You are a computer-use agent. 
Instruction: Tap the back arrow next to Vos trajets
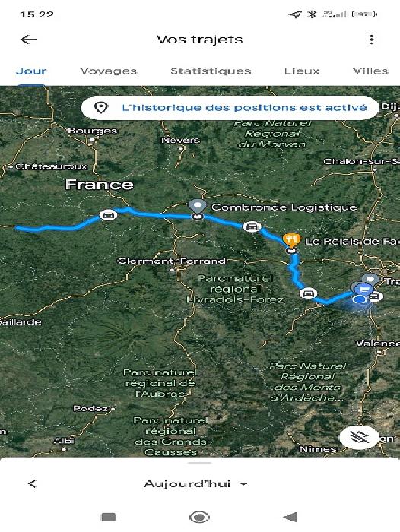click(x=28, y=40)
